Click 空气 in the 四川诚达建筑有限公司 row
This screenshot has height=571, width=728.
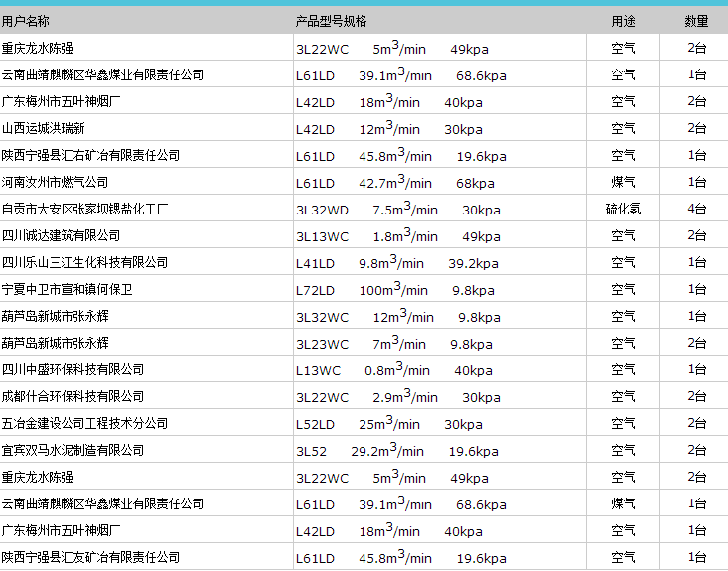(623, 235)
